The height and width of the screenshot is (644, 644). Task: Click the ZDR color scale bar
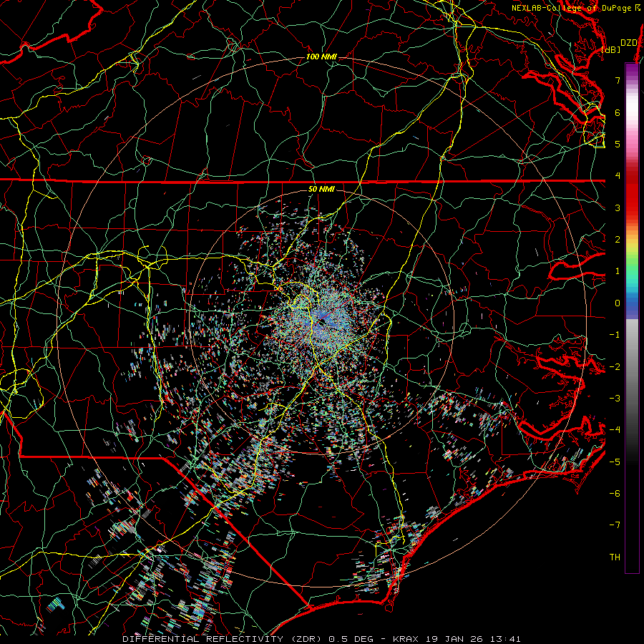(x=632, y=318)
